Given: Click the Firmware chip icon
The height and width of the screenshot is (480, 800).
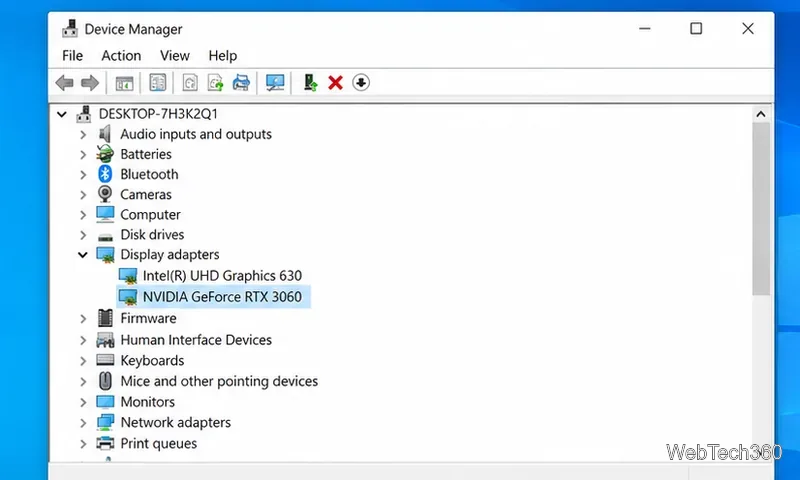Looking at the screenshot, I should click(105, 318).
